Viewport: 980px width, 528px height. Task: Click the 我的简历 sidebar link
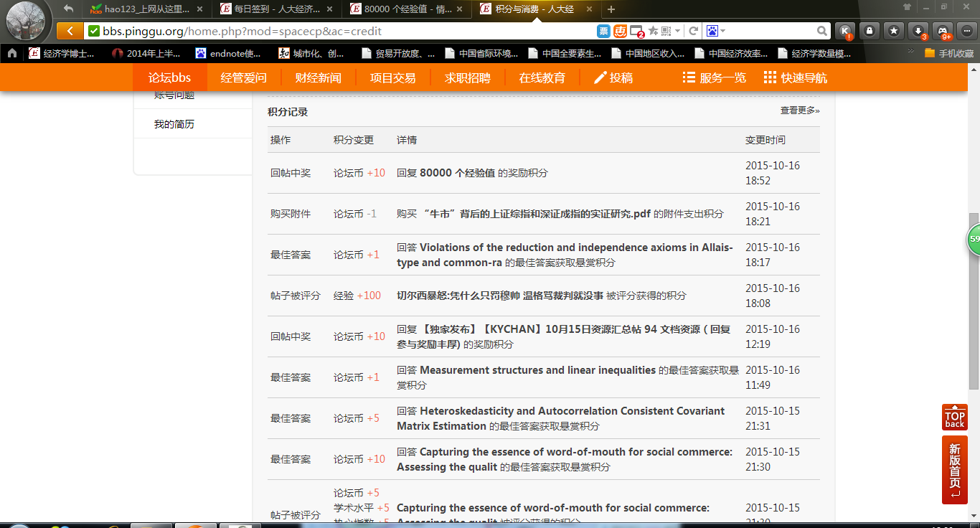[174, 124]
